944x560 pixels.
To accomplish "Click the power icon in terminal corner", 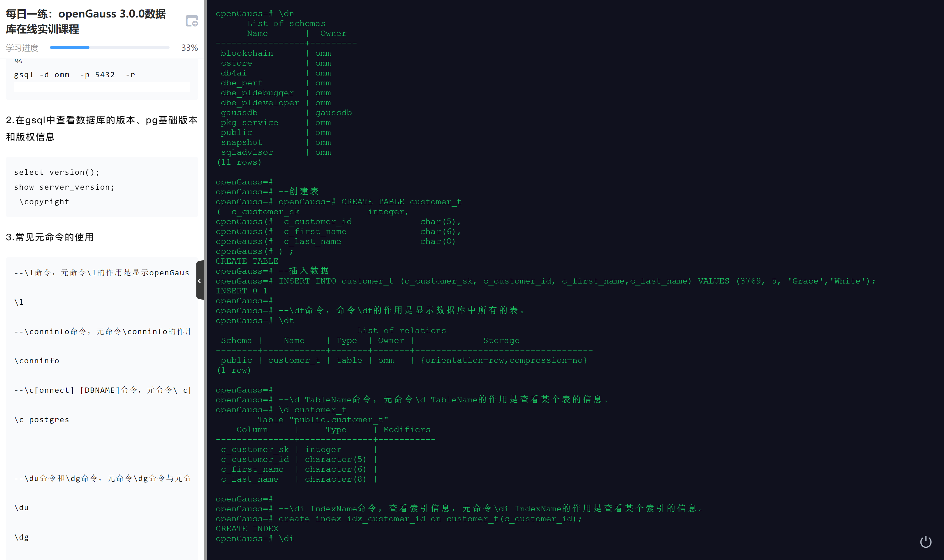I will coord(926,542).
